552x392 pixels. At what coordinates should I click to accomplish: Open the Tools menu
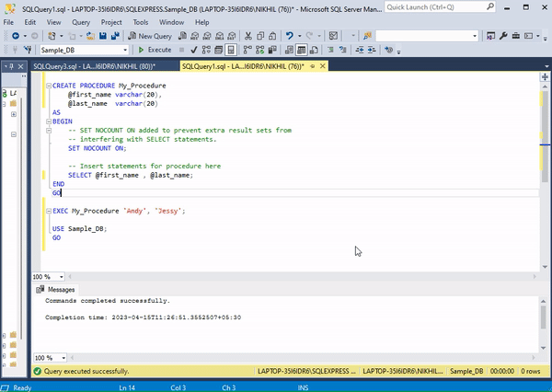click(x=140, y=20)
